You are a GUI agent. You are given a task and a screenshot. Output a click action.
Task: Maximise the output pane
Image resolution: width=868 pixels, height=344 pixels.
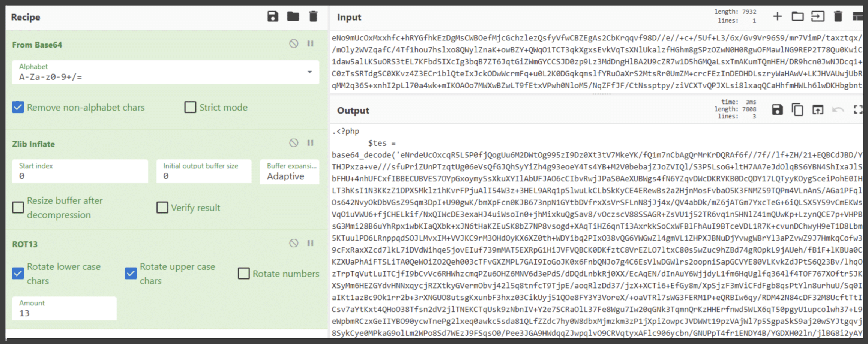pyautogui.click(x=858, y=110)
